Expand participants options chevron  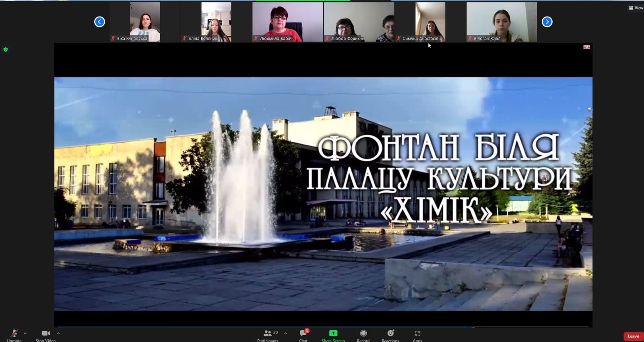click(x=286, y=333)
